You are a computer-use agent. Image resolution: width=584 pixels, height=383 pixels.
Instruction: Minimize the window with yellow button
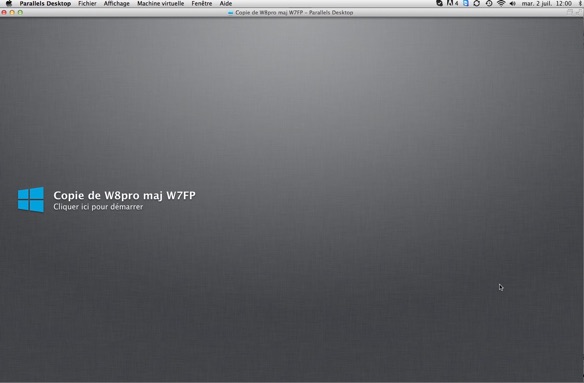tap(12, 12)
